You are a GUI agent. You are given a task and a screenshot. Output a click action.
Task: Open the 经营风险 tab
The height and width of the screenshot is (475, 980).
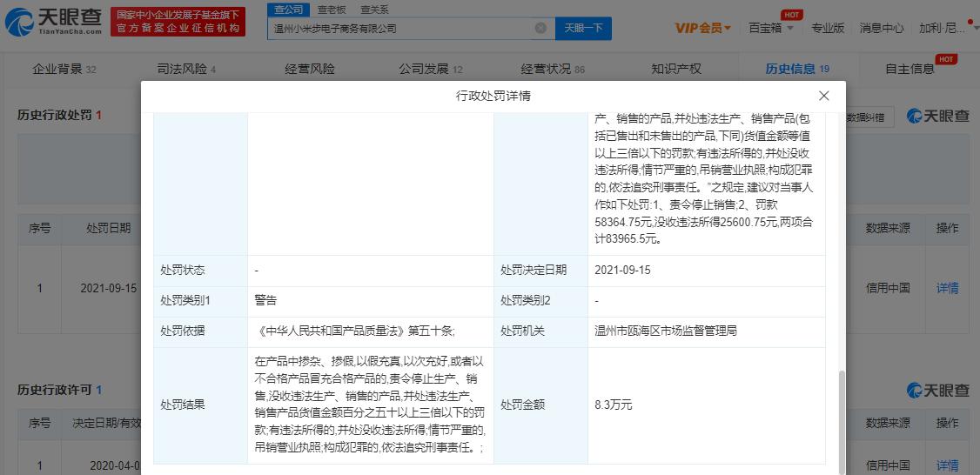pos(309,70)
